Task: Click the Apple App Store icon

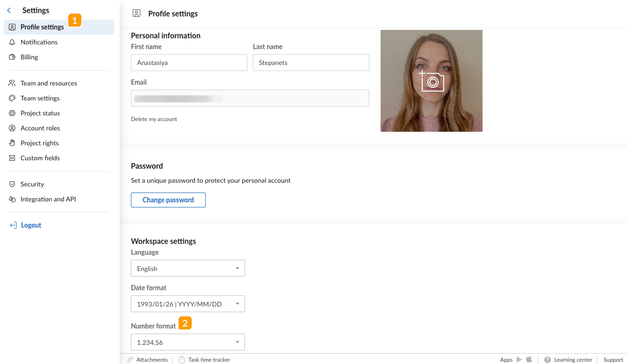Action: coord(529,359)
